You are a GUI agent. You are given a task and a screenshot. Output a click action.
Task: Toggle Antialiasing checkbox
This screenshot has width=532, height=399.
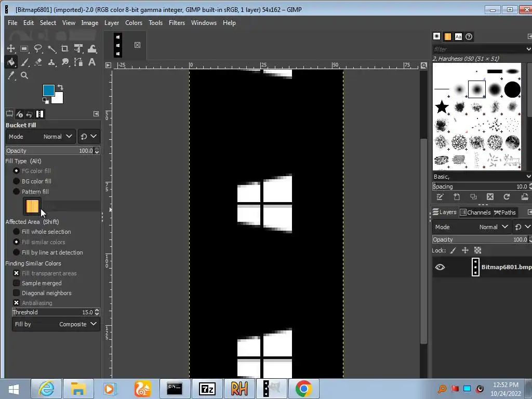(x=16, y=303)
